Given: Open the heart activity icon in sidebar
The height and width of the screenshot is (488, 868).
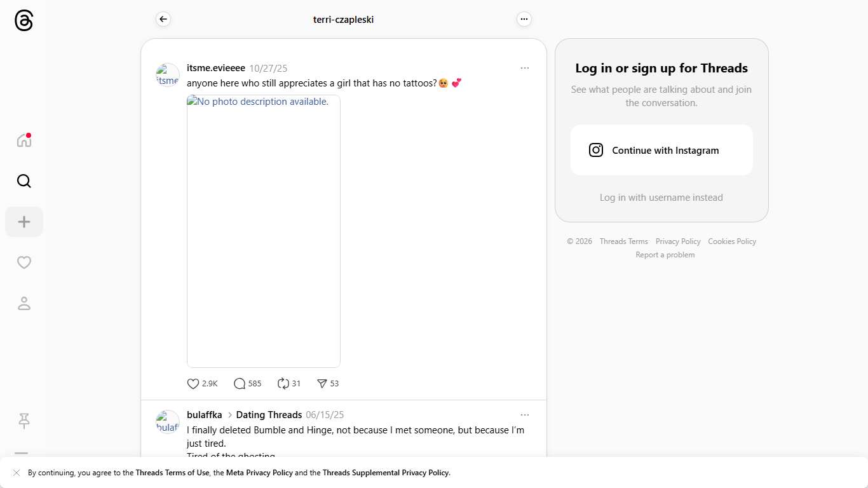Looking at the screenshot, I should pyautogui.click(x=24, y=262).
